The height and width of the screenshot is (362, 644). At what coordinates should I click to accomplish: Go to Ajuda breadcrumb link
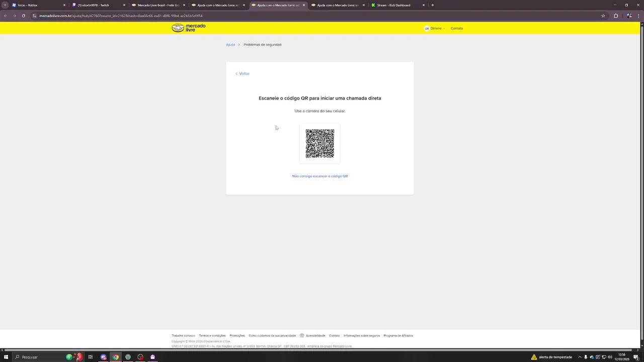pos(230,45)
